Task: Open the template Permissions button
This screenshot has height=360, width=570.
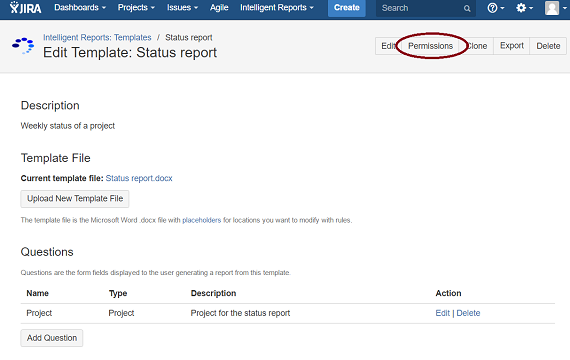Action: point(430,46)
